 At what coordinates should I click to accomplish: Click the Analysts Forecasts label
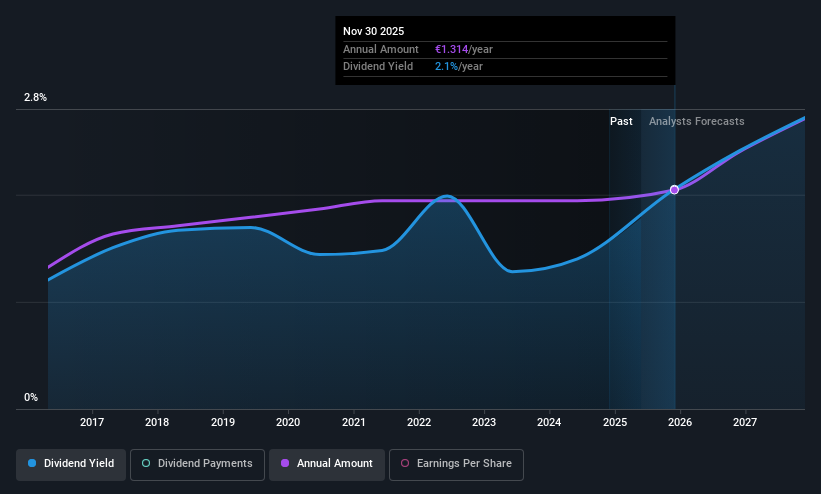(696, 122)
